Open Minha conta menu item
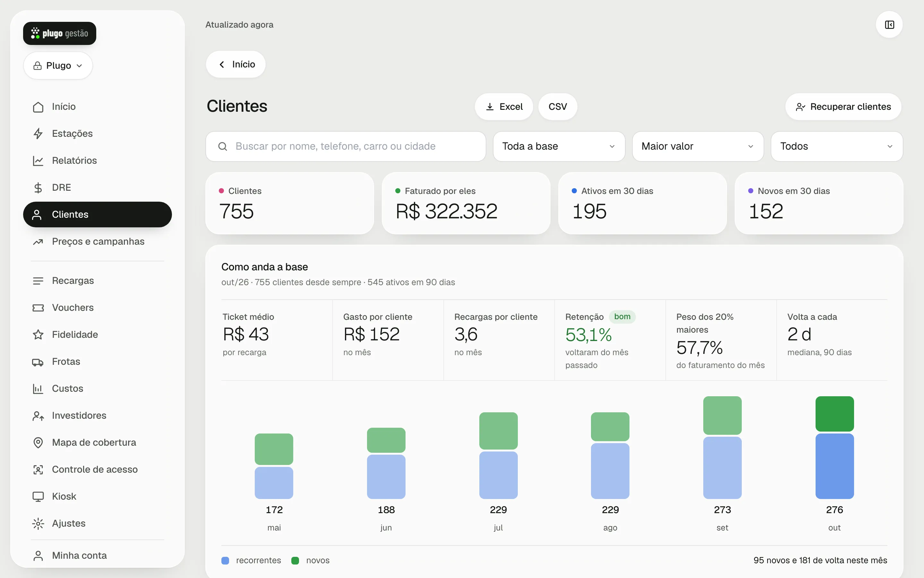 [x=97, y=556]
